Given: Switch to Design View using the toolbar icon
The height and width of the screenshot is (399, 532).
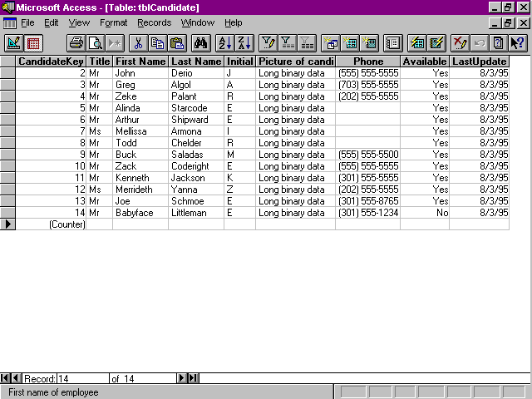Looking at the screenshot, I should point(12,42).
